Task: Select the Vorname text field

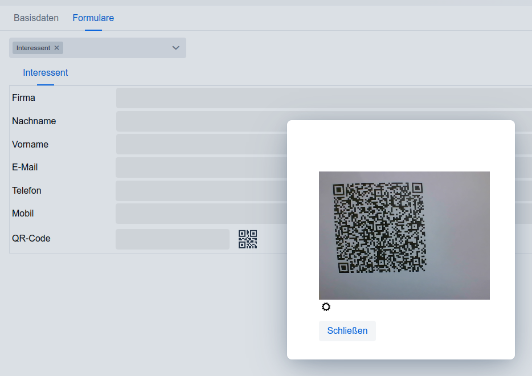Action: (x=202, y=144)
